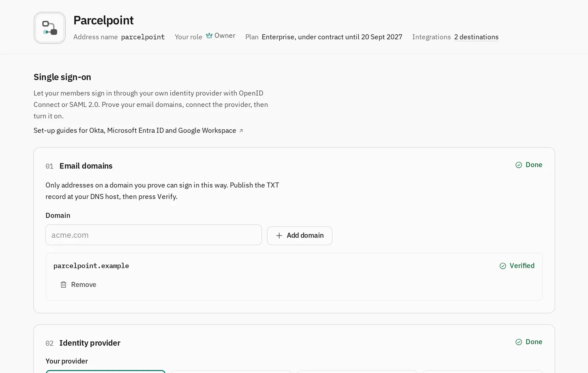Viewport: 588px width, 373px height.
Task: Click the Parcelpoint heading
Action: [x=104, y=20]
